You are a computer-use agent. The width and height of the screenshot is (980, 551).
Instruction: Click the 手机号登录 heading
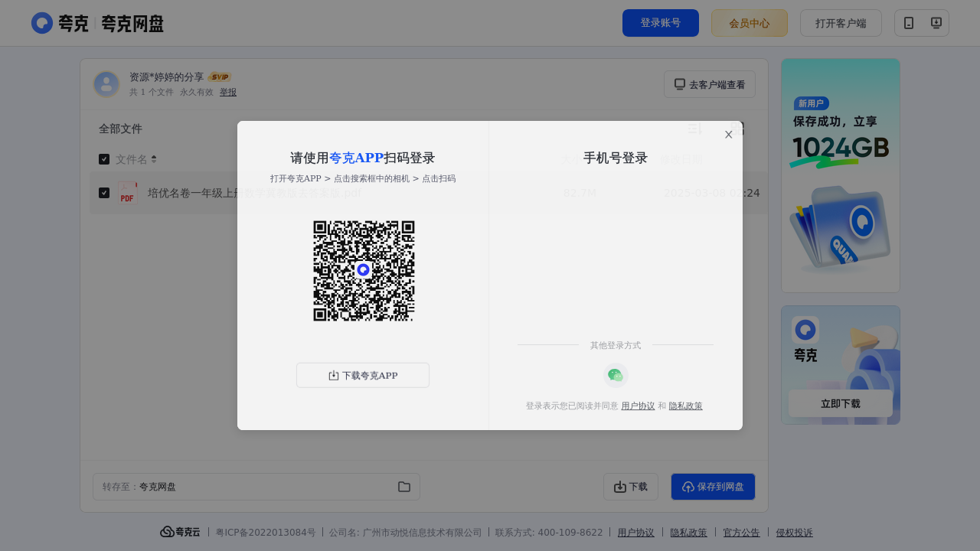pyautogui.click(x=616, y=158)
